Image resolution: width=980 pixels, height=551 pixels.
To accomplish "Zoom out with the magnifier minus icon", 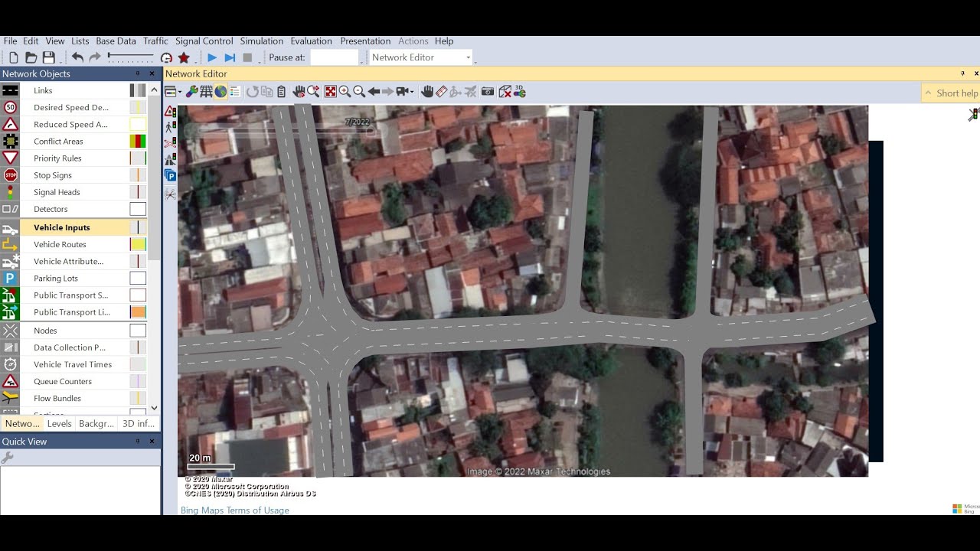I will [359, 92].
